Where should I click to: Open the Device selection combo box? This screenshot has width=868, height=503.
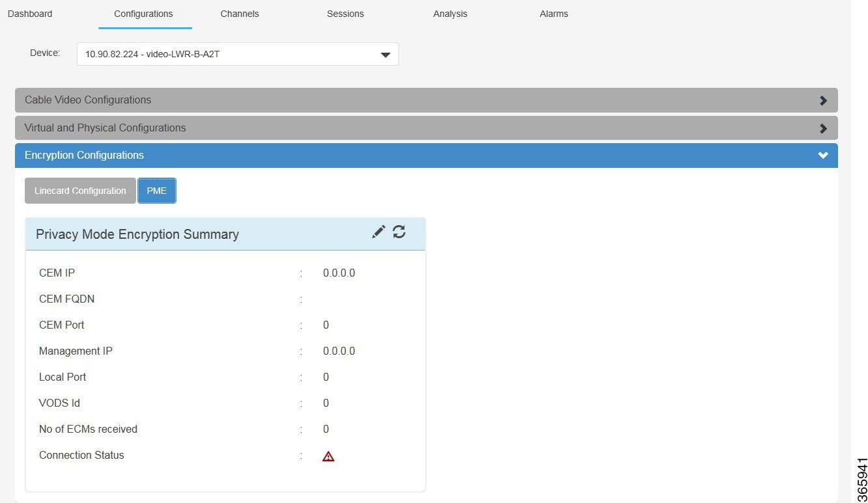tap(237, 54)
